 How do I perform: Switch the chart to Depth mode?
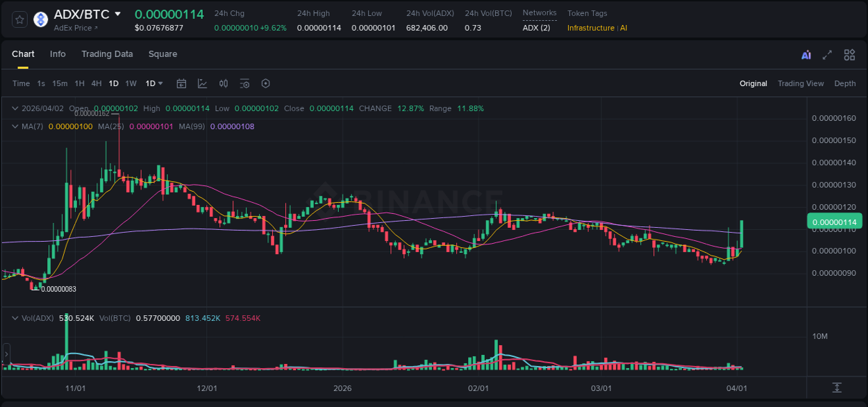(845, 83)
